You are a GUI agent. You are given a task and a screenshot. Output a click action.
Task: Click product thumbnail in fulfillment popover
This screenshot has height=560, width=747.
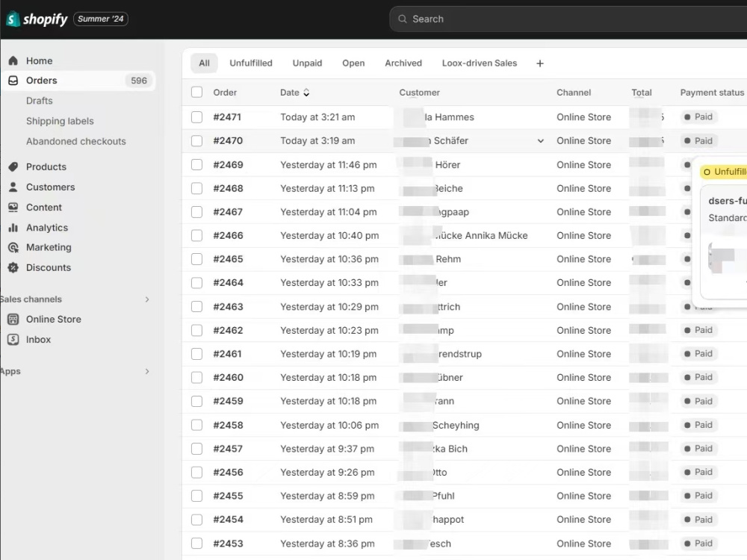pos(721,258)
